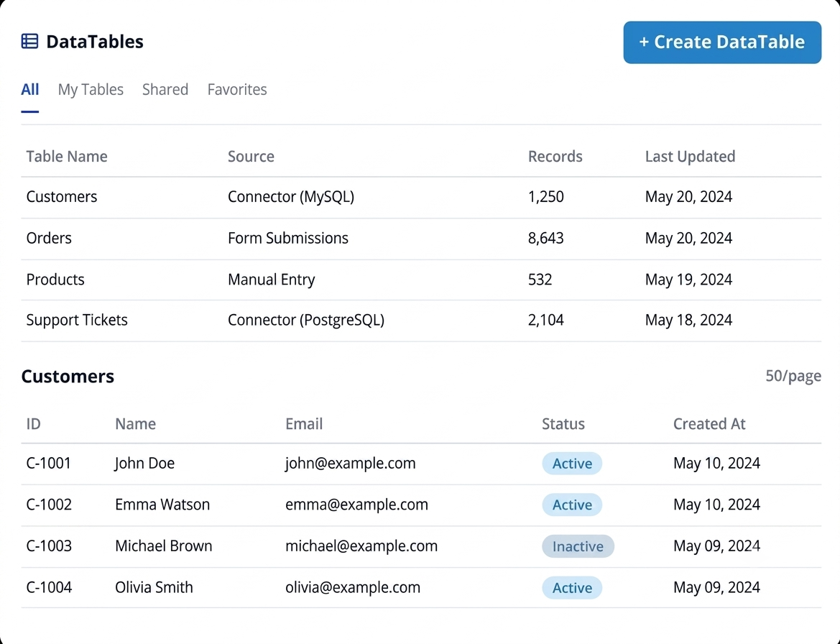Image resolution: width=840 pixels, height=644 pixels.
Task: Click Emma Watson's Active status badge
Action: pyautogui.click(x=572, y=505)
